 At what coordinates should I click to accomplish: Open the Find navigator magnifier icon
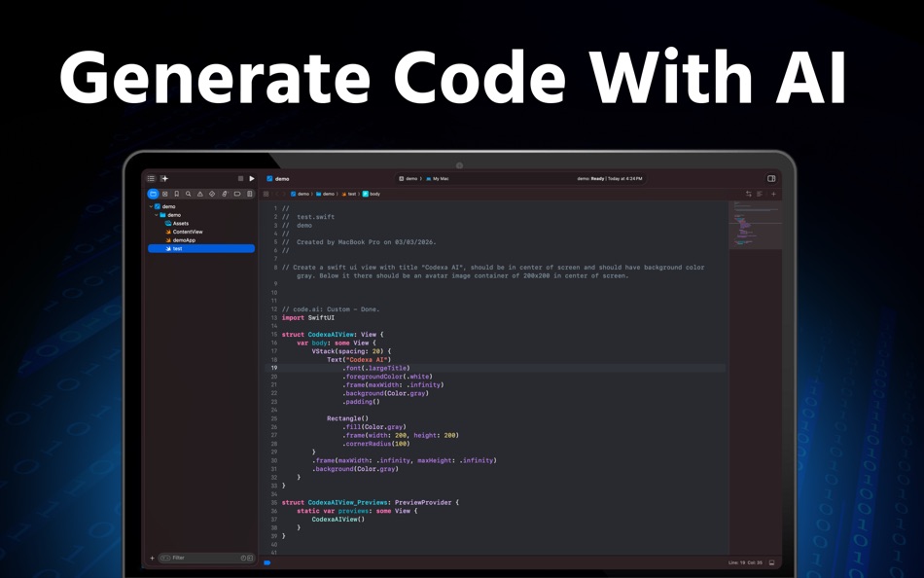(x=188, y=194)
